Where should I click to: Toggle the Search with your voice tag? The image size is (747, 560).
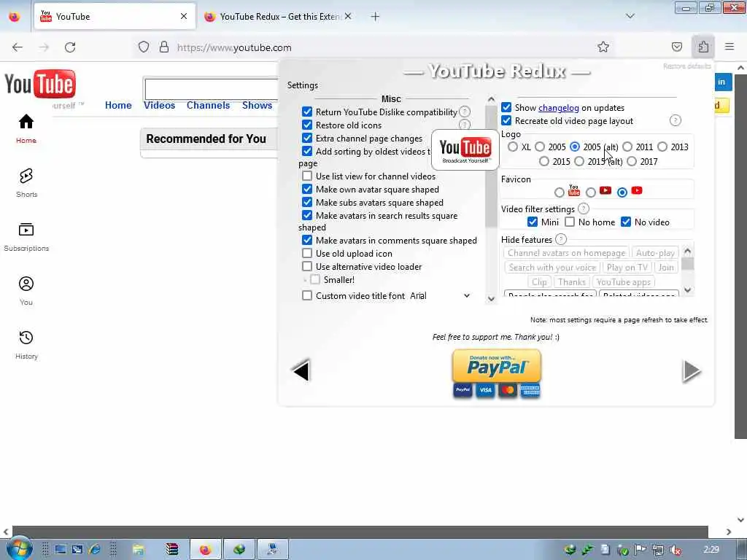pos(552,268)
